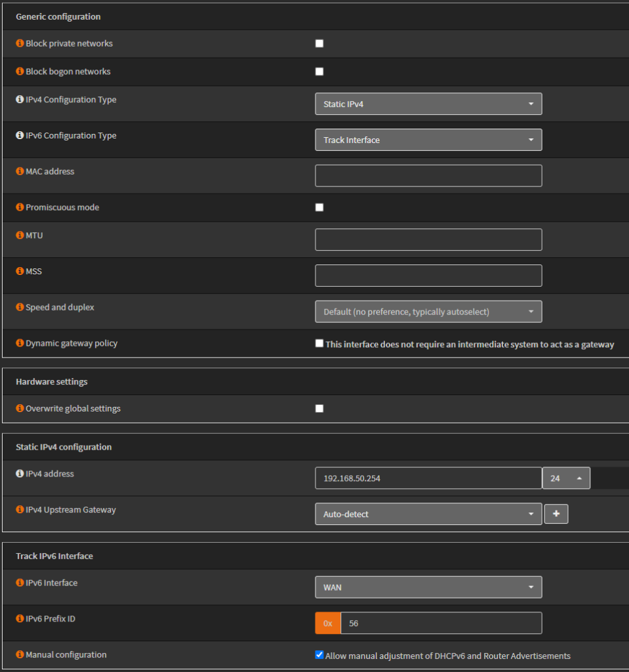Click help icon next to MTU
The height and width of the screenshot is (672, 629).
(20, 236)
